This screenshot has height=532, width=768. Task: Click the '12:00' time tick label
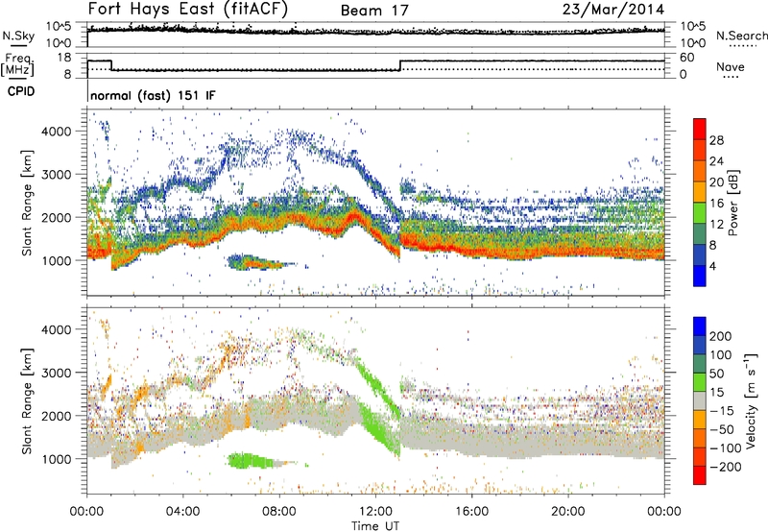375,512
